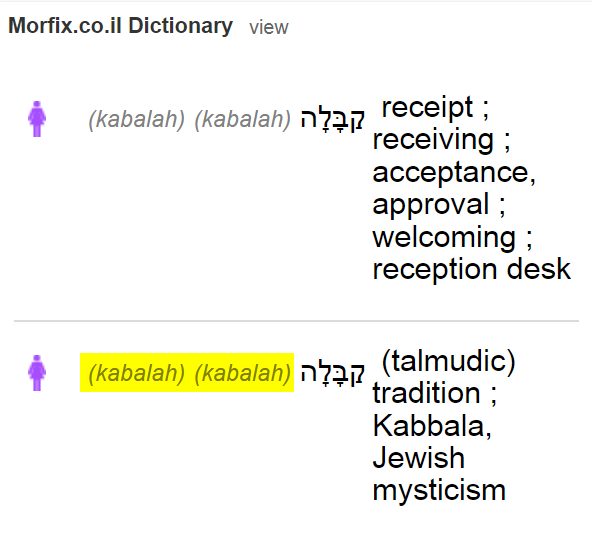Click the Hebrew word in the second entry
This screenshot has height=536, width=592.
pos(333,373)
